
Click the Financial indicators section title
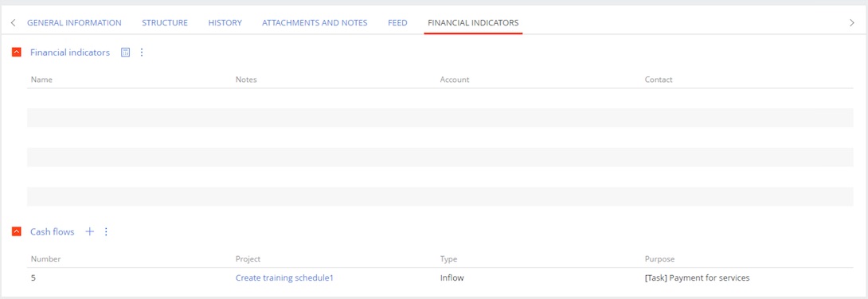click(x=70, y=52)
